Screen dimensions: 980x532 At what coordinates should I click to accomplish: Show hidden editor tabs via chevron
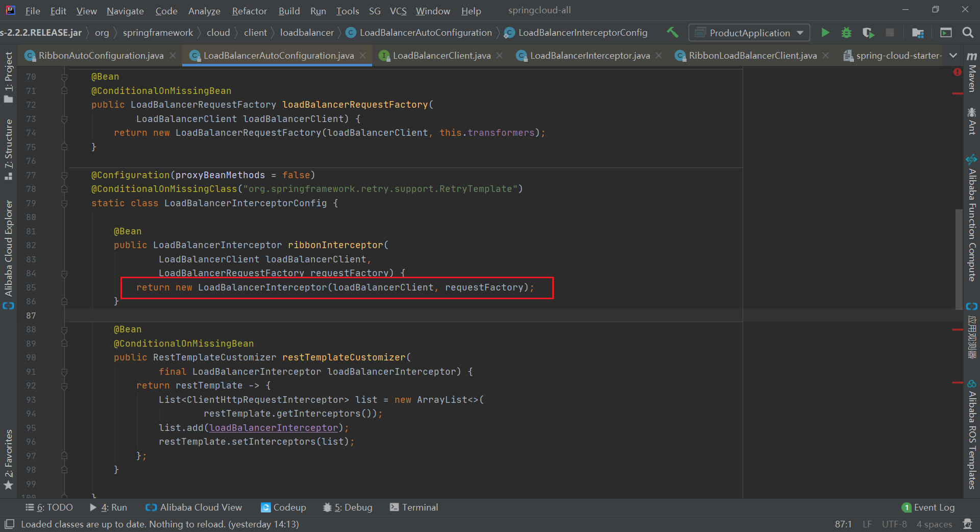tap(953, 55)
